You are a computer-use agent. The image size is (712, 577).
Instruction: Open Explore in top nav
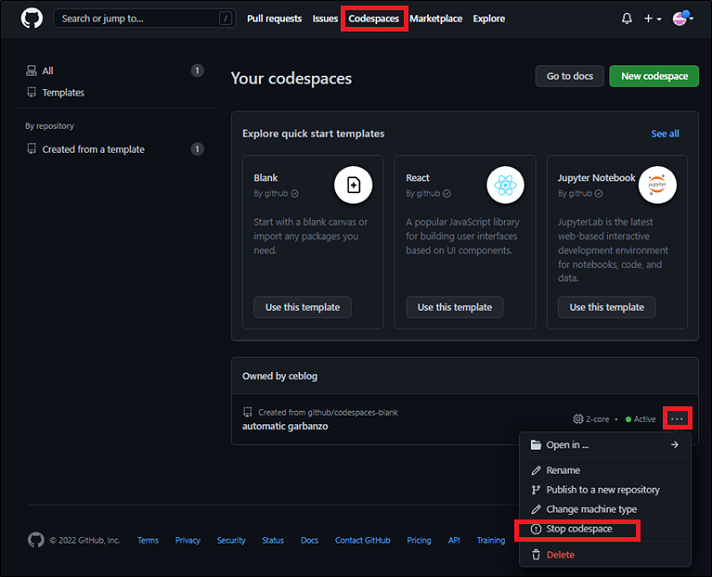489,19
